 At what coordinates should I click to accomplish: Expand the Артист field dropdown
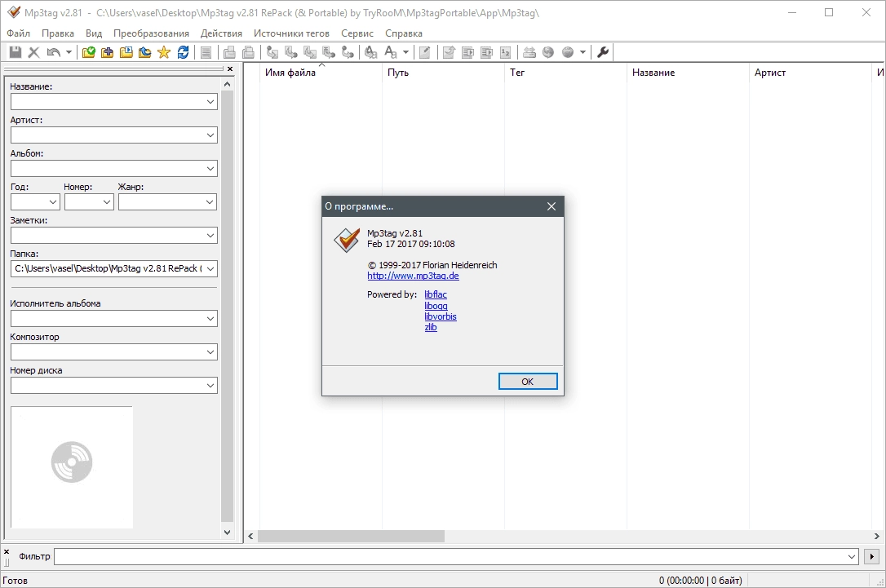[210, 135]
